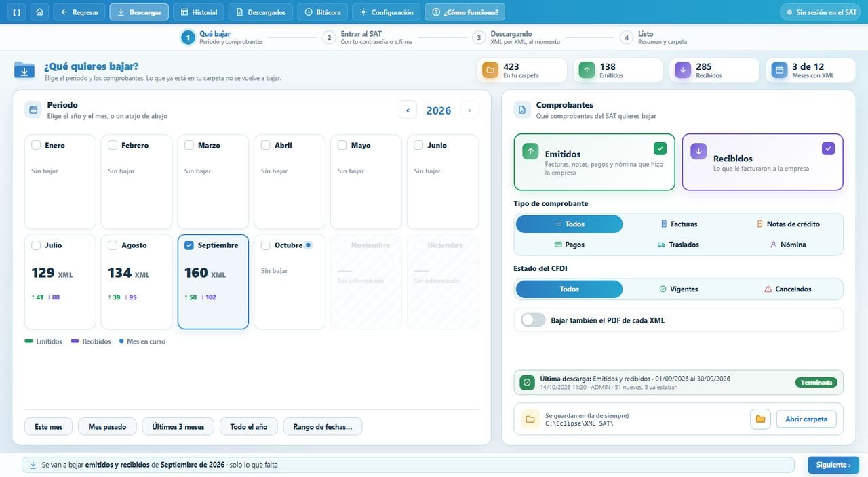
Task: Open the Bitácora tab
Action: point(323,12)
